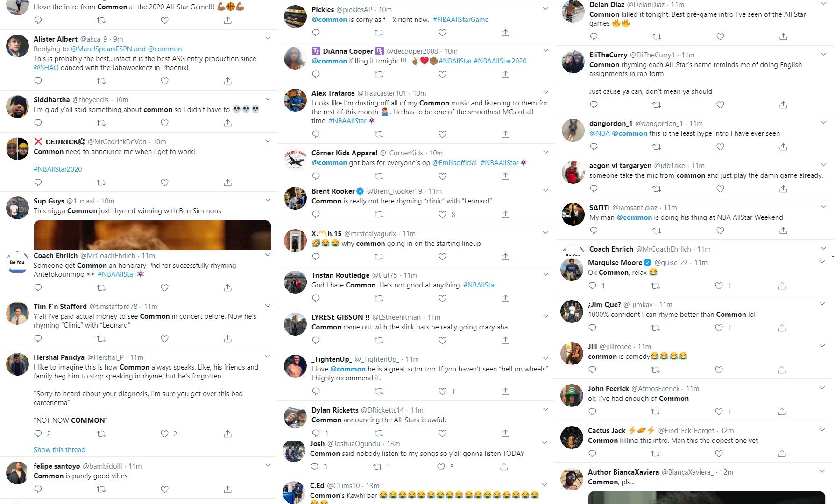
Task: Like Marquise Moore's 'Ok Common, relax' tweet
Action: 719,286
